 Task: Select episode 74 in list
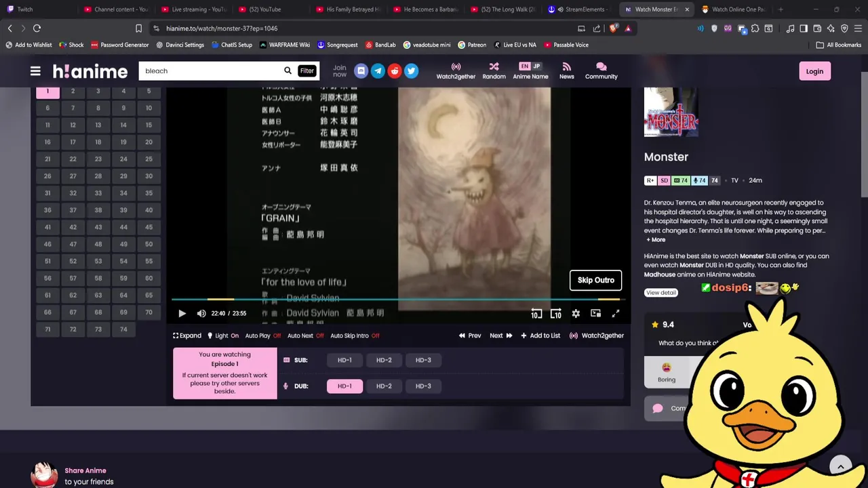(x=123, y=329)
